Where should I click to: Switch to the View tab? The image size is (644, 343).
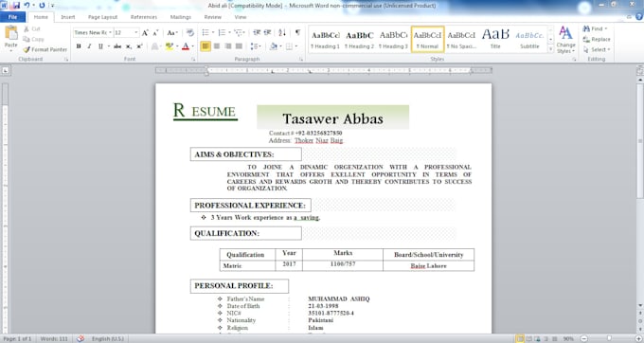click(x=241, y=17)
